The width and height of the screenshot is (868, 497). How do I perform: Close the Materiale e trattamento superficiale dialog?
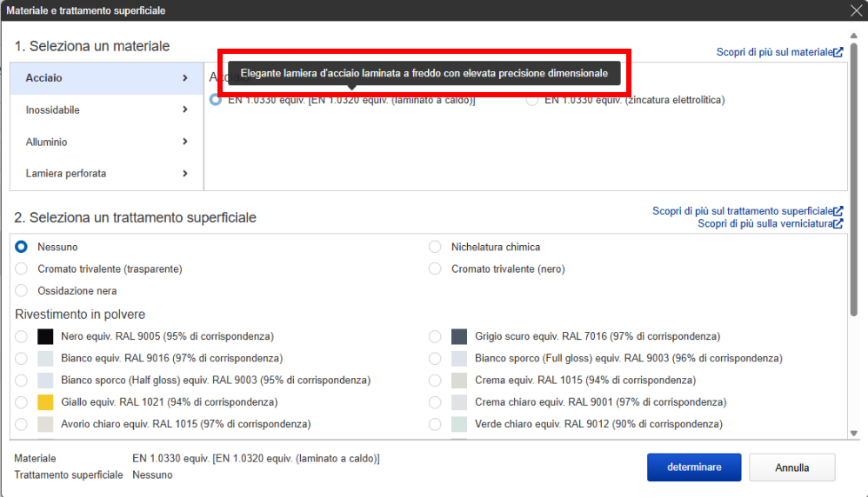click(x=856, y=10)
